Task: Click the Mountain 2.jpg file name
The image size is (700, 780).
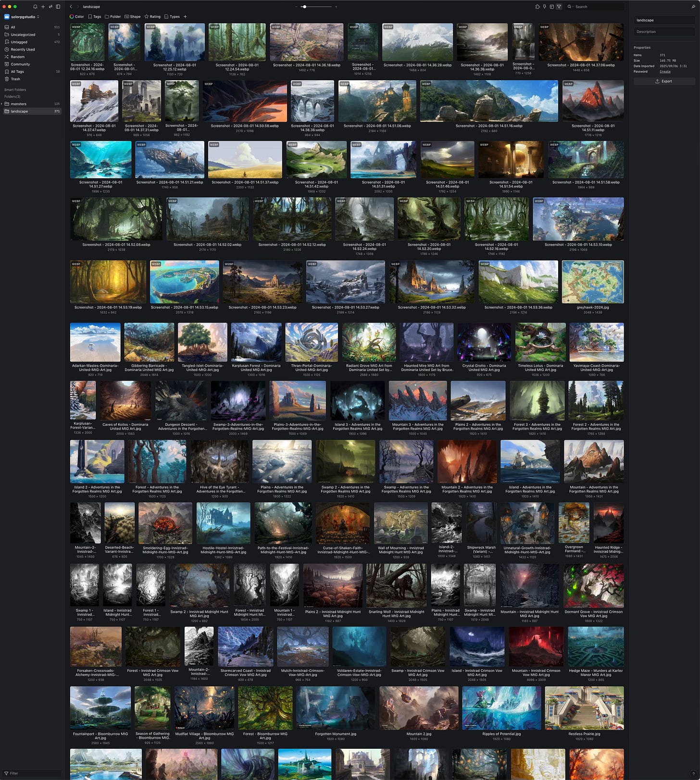Action: click(419, 734)
